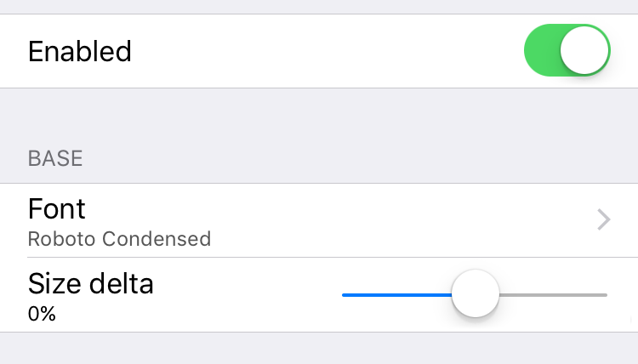638x364 pixels.
Task: Click the blue filled portion of slider track
Action: point(396,294)
